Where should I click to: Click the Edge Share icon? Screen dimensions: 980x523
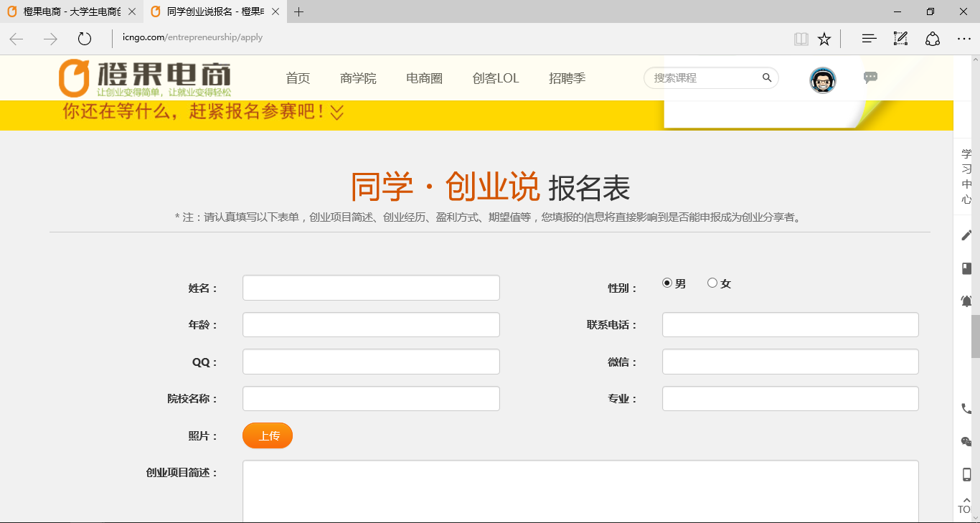click(x=932, y=39)
